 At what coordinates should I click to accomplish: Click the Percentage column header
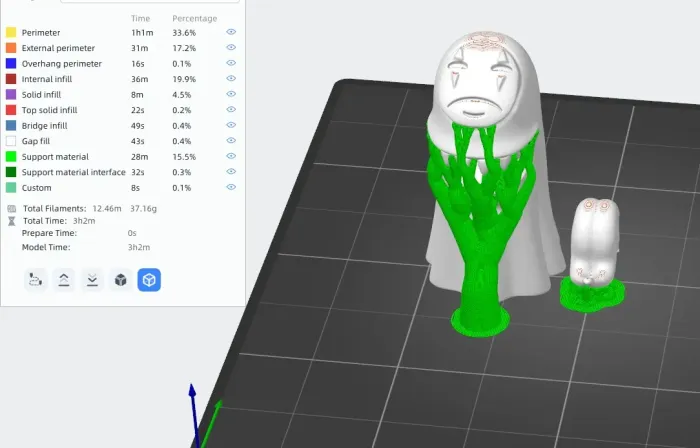pos(195,18)
